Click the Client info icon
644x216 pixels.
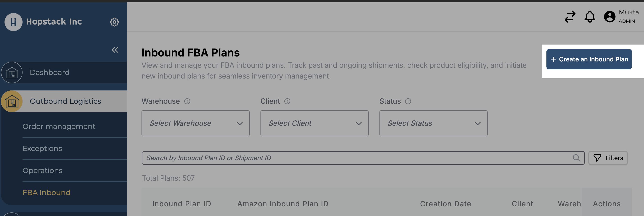coord(287,101)
